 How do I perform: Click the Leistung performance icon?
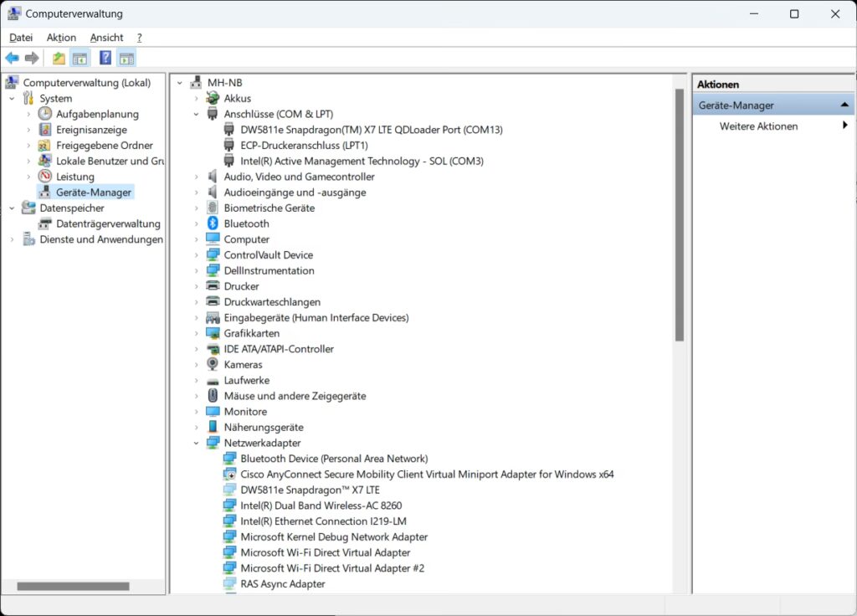45,177
